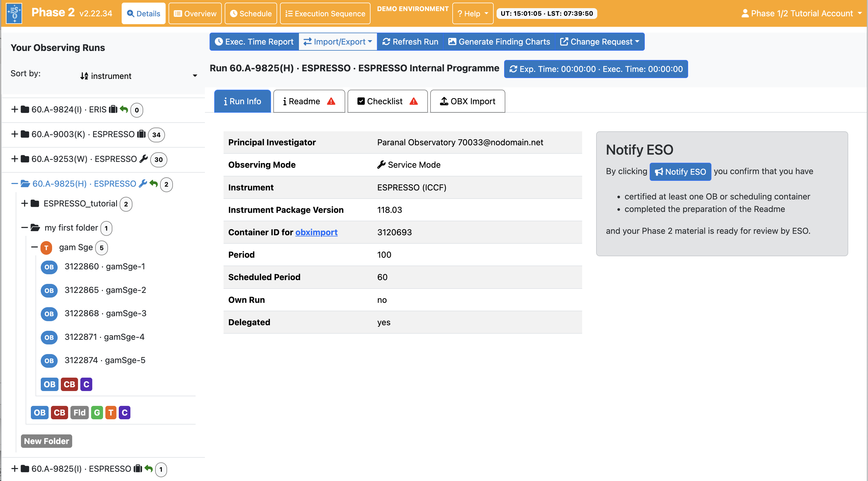Open the Execution Sequence view

click(325, 13)
